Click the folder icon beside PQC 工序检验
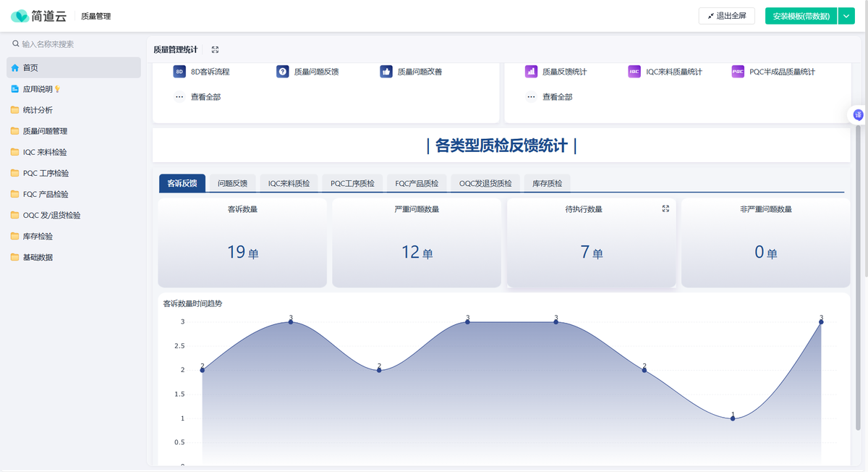Viewport: 868px width, 472px height. [x=15, y=173]
